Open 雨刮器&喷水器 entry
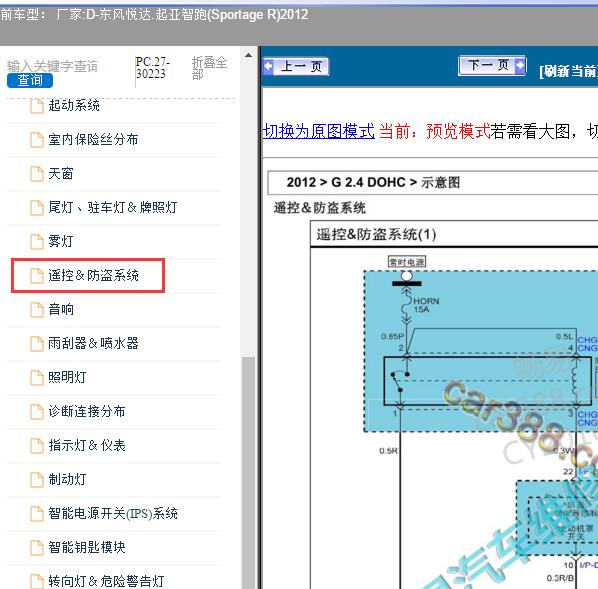The image size is (598, 589). tap(93, 343)
